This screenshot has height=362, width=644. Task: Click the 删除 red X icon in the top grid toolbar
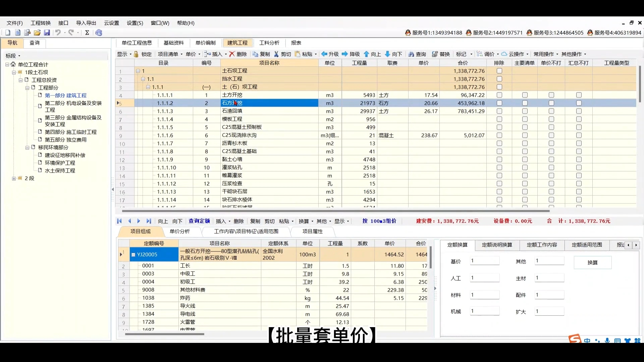[232, 54]
